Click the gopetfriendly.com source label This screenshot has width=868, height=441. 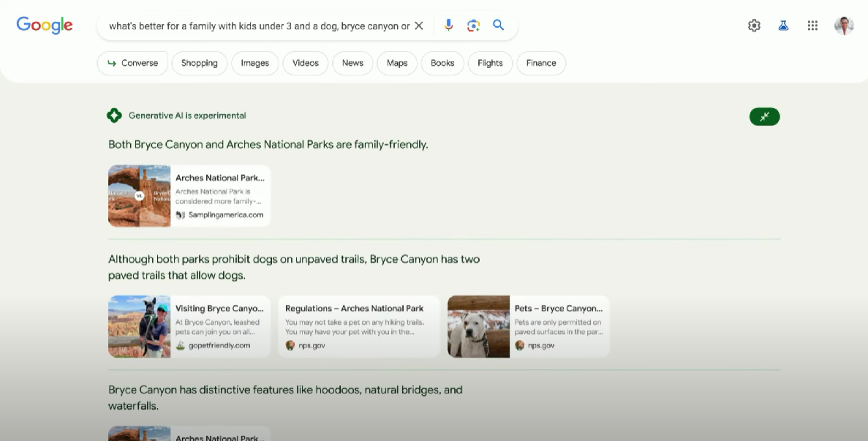(x=219, y=345)
